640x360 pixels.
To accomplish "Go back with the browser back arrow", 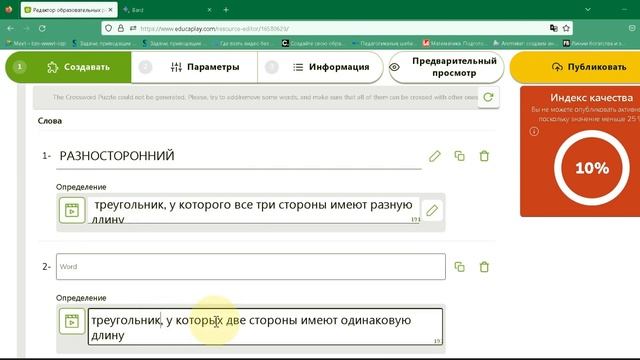I will pyautogui.click(x=11, y=28).
